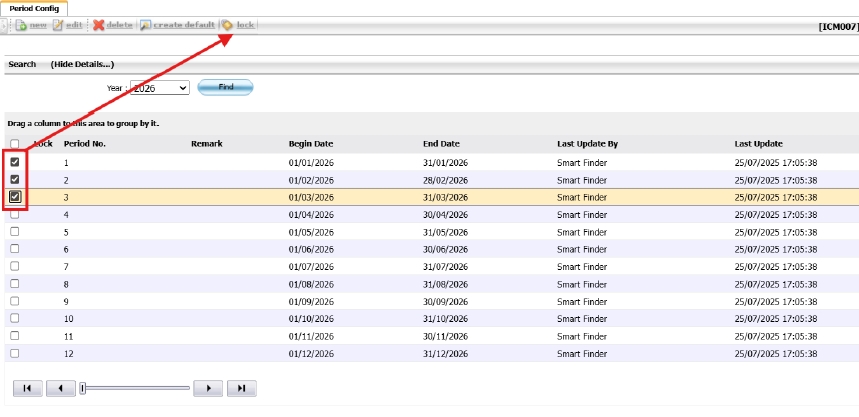
Task: Go to first page using pager button
Action: (28, 387)
